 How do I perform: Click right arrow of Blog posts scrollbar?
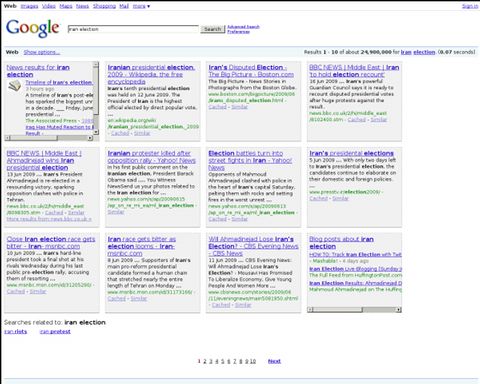tap(399, 310)
